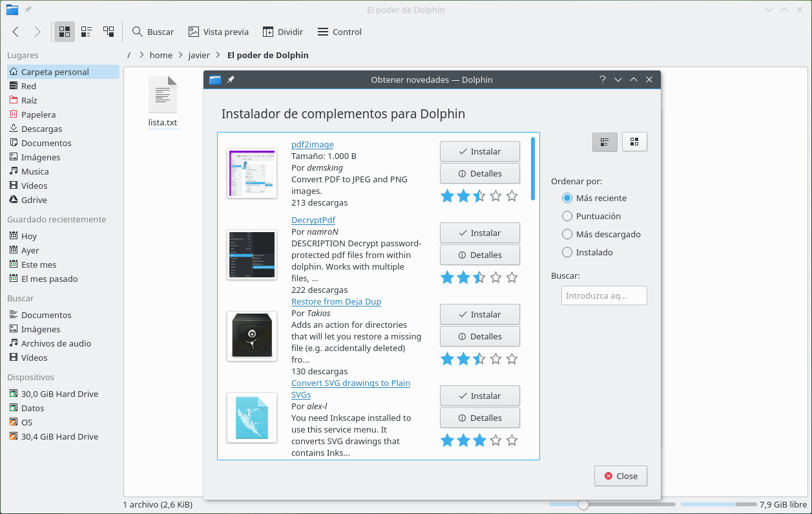Install the Convert SVG drawings add-on
Image resolution: width=812 pixels, height=514 pixels.
tap(480, 396)
